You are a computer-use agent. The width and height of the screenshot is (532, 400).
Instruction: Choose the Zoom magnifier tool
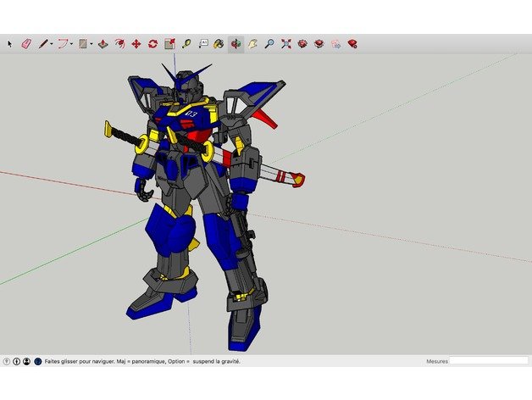[x=269, y=43]
